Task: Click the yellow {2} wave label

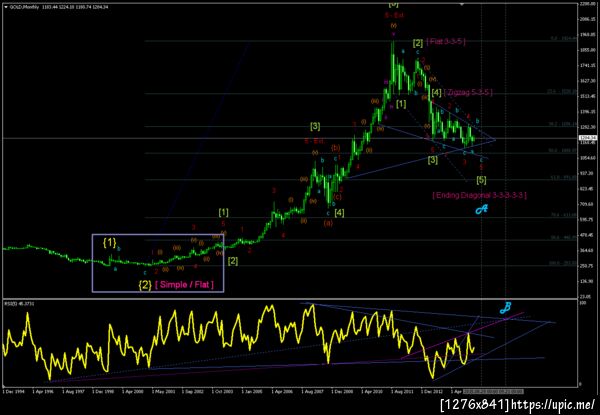Action: tap(145, 285)
